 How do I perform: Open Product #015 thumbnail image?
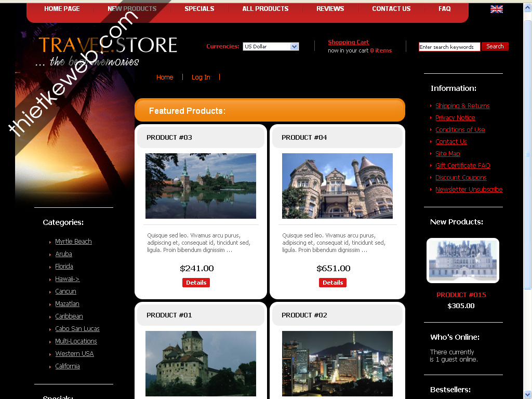pos(462,261)
